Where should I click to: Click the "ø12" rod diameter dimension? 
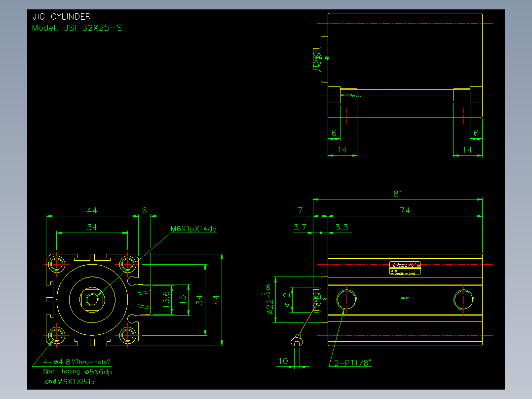[287, 300]
